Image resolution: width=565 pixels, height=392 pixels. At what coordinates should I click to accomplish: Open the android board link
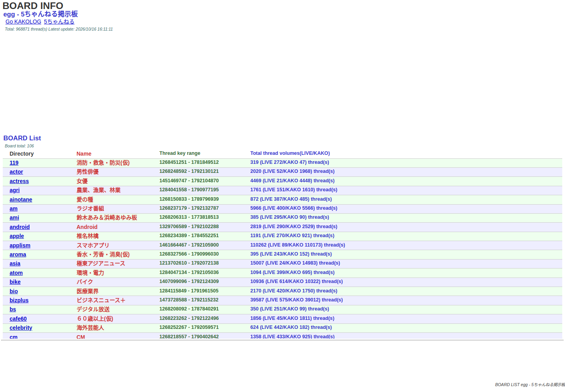coord(20,227)
